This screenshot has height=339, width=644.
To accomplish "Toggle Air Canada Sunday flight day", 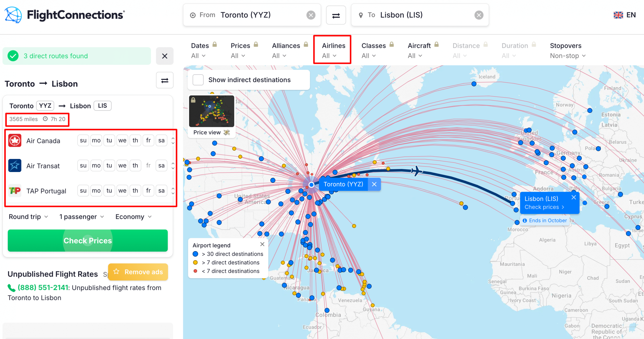I will coord(83,140).
